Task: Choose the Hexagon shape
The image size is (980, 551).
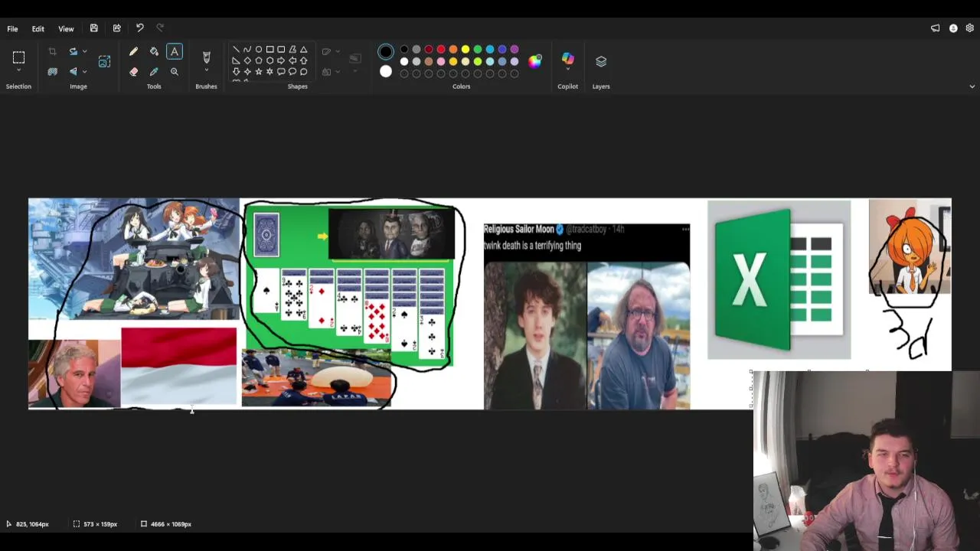Action: click(x=269, y=60)
